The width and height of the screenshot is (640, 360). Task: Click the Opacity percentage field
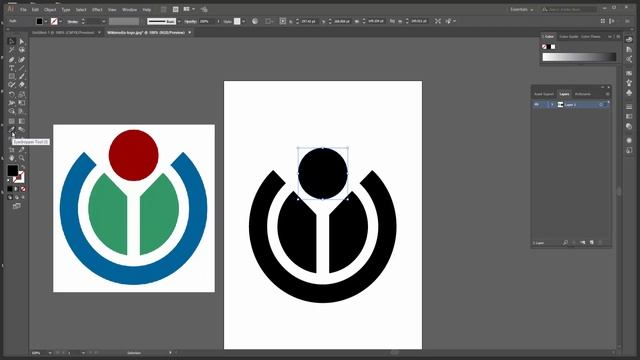[207, 21]
